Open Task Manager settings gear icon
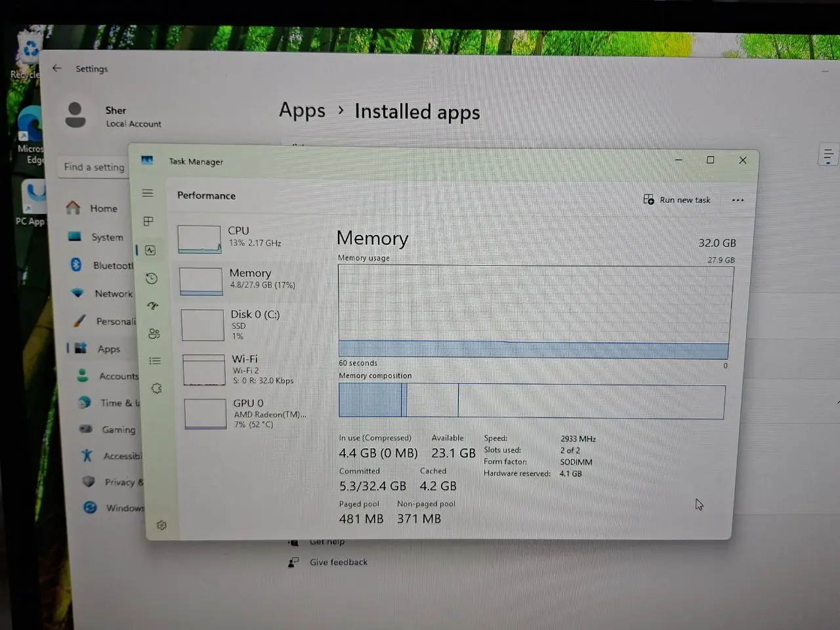The width and height of the screenshot is (840, 630). [x=161, y=525]
